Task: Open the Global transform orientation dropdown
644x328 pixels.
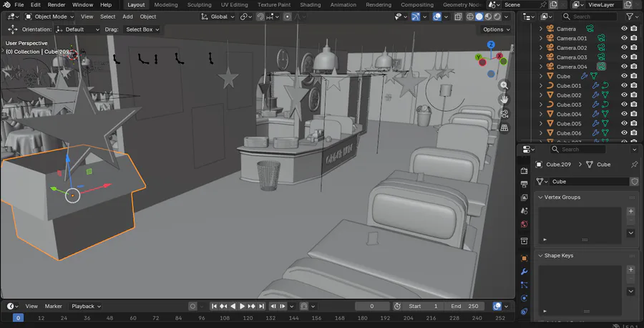Action: (218, 17)
